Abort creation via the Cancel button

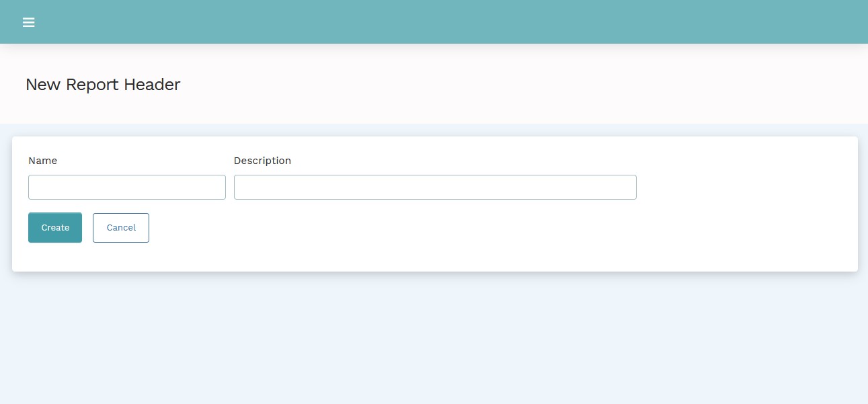point(120,227)
